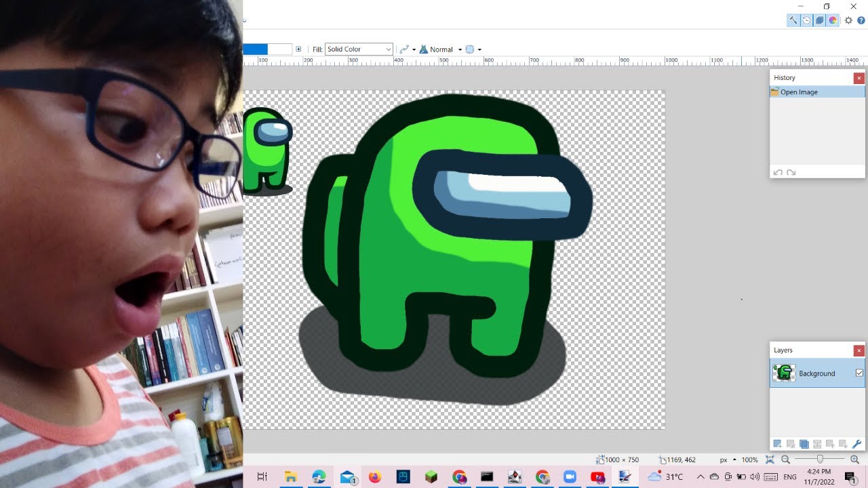
Task: Open Paint.NET settings gear
Action: 848,20
